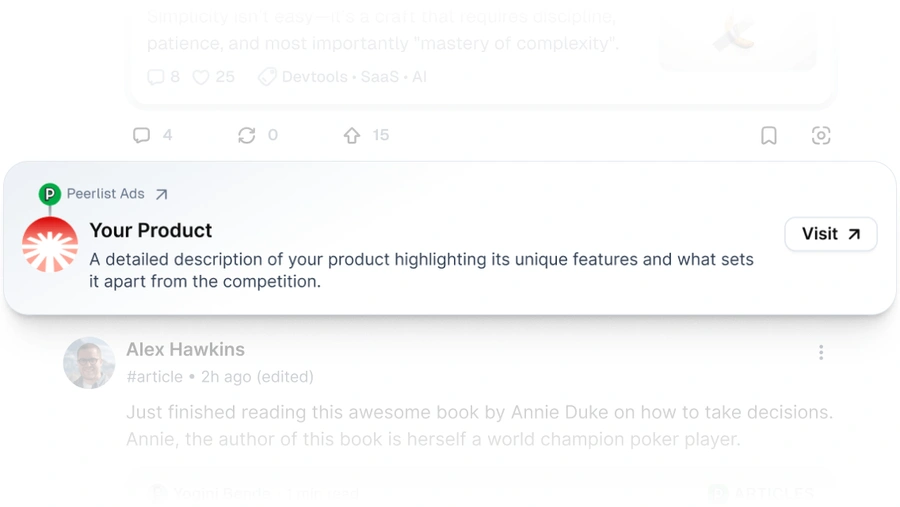This screenshot has width=900, height=507.
Task: Click the green Peerlist P logo
Action: coord(49,194)
